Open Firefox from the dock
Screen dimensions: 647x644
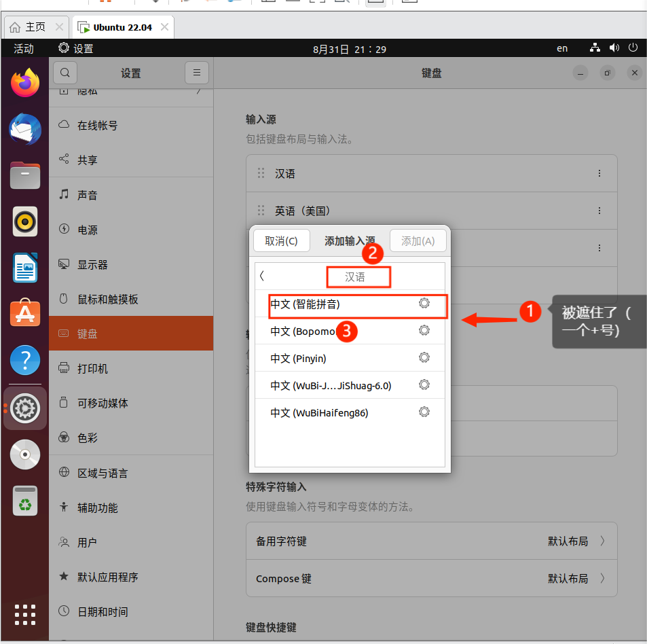pos(24,83)
